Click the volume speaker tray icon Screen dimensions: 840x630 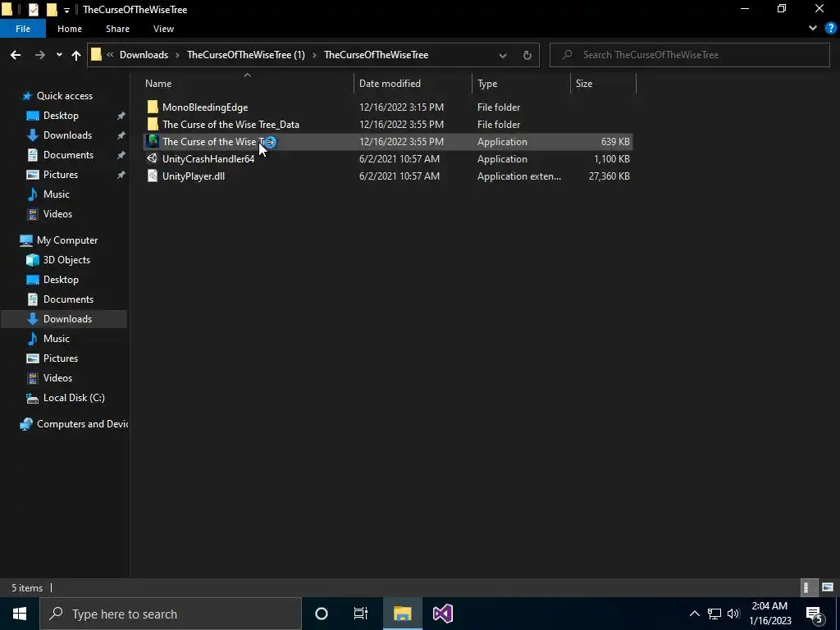[733, 614]
